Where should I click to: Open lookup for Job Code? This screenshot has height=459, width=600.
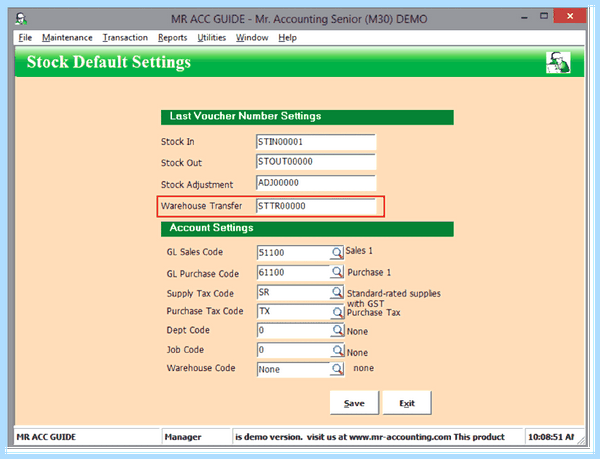[x=337, y=350]
